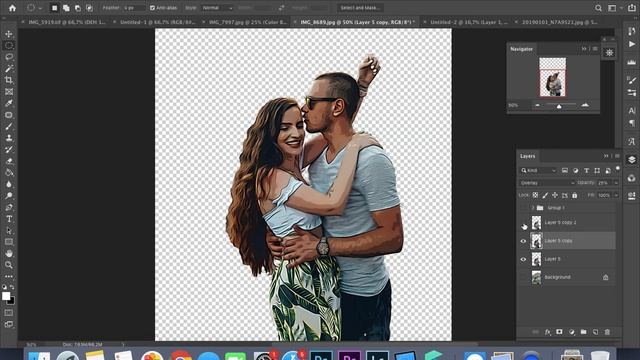Viewport: 640px width, 360px height.
Task: Select the Lasso tool
Action: point(9,57)
